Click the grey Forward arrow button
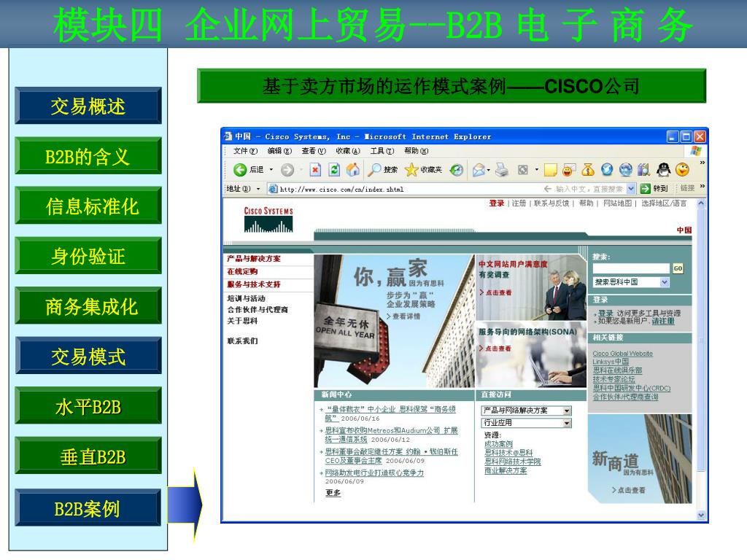The height and width of the screenshot is (560, 747). coord(287,169)
